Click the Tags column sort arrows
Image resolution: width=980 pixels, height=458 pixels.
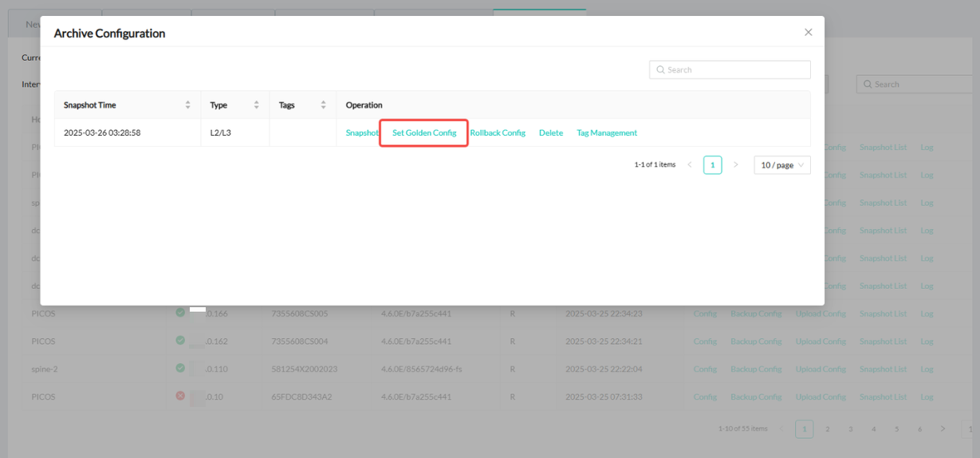point(324,105)
